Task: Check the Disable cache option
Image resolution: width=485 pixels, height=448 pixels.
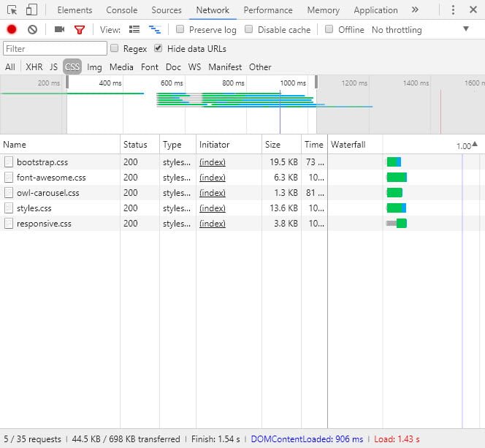Action: 249,30
